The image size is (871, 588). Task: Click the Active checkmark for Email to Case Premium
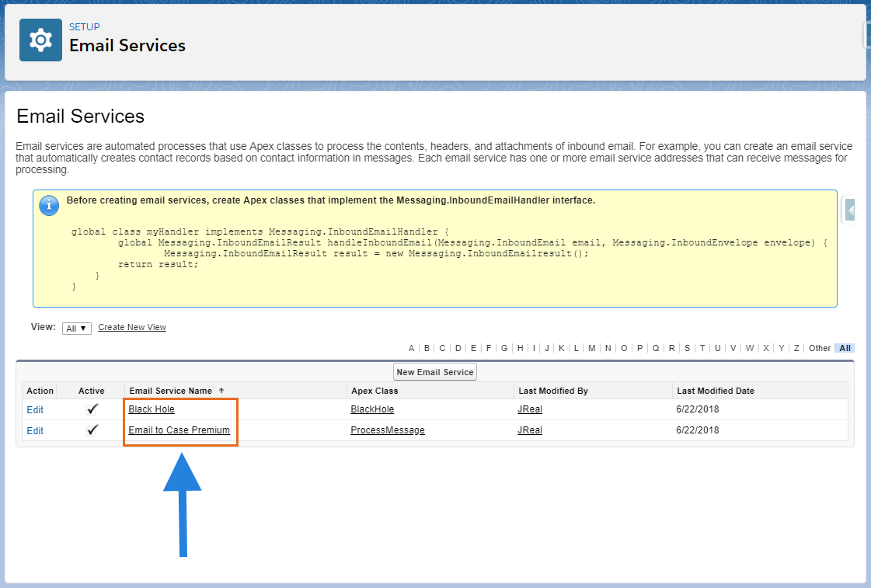tap(92, 430)
